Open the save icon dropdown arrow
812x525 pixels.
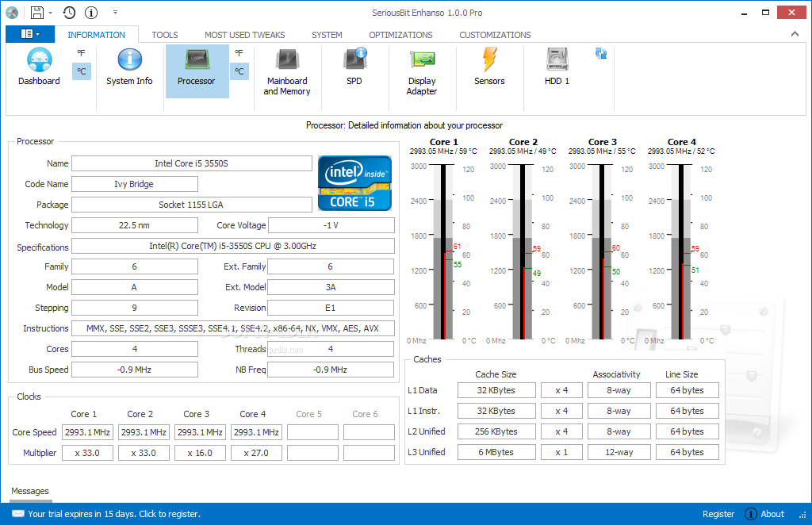coord(50,13)
